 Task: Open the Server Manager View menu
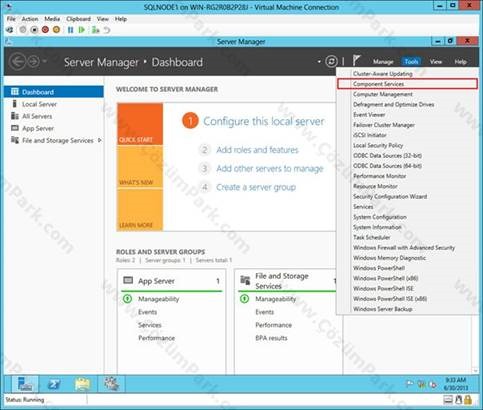tap(436, 62)
